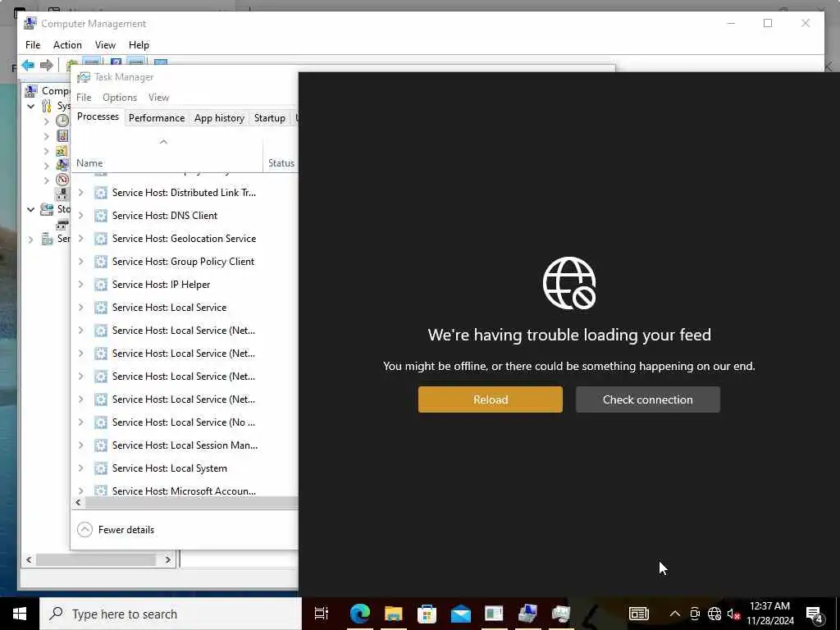
Task: Switch to the Startup tab
Action: coord(269,118)
